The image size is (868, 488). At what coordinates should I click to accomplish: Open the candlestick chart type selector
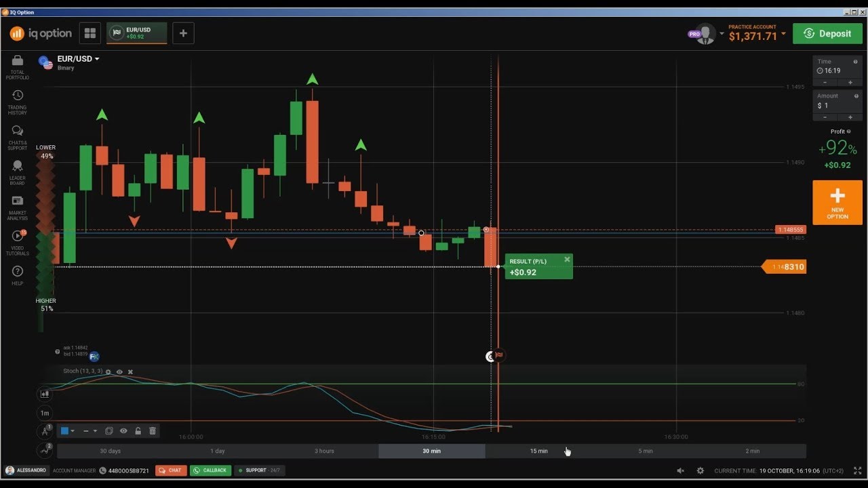[x=45, y=393]
